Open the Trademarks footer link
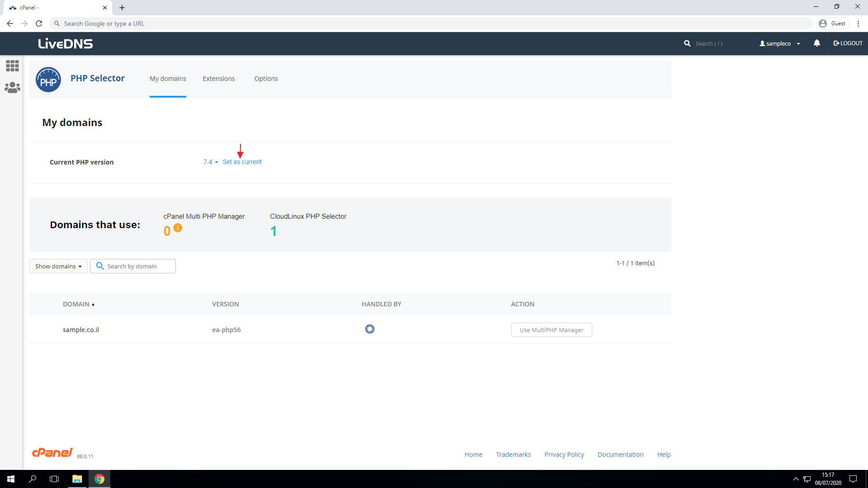Image resolution: width=868 pixels, height=488 pixels. click(x=513, y=455)
